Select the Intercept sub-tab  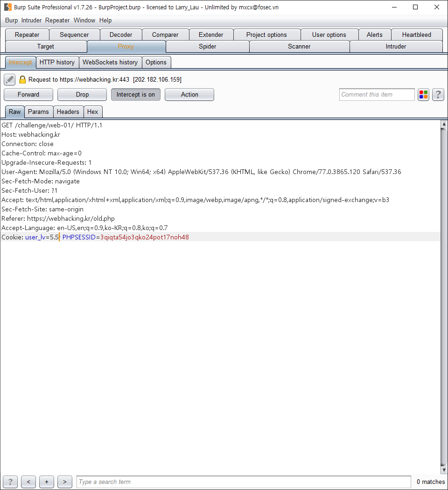pos(21,62)
